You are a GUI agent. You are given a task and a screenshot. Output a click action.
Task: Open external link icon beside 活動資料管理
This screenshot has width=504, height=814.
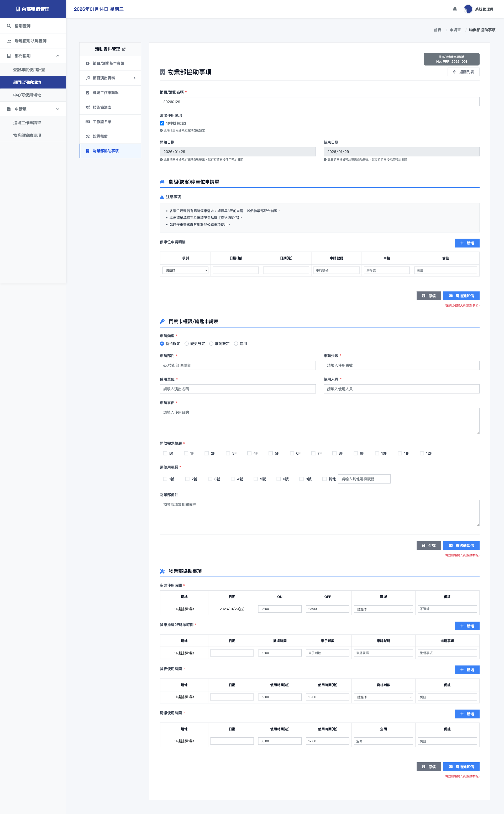coord(124,49)
